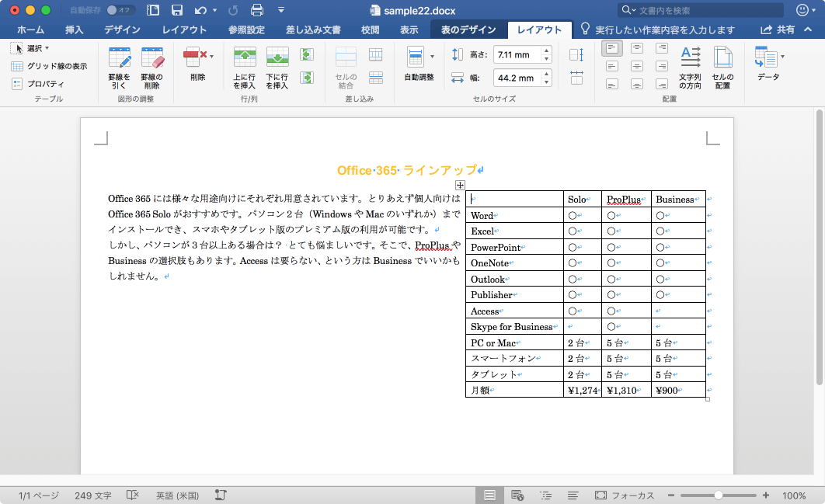Click Distribute Columns evenly icon
The width and height of the screenshot is (825, 504).
point(576,78)
